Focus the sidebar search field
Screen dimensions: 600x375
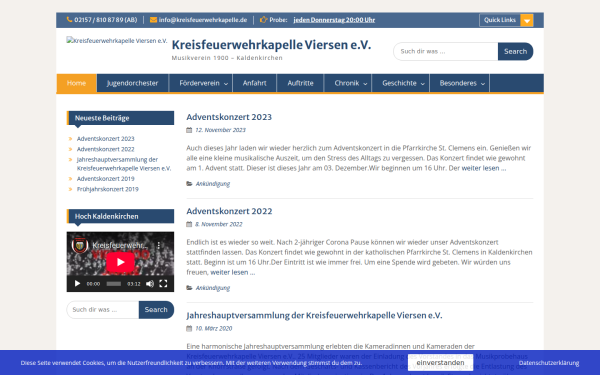pyautogui.click(x=103, y=310)
